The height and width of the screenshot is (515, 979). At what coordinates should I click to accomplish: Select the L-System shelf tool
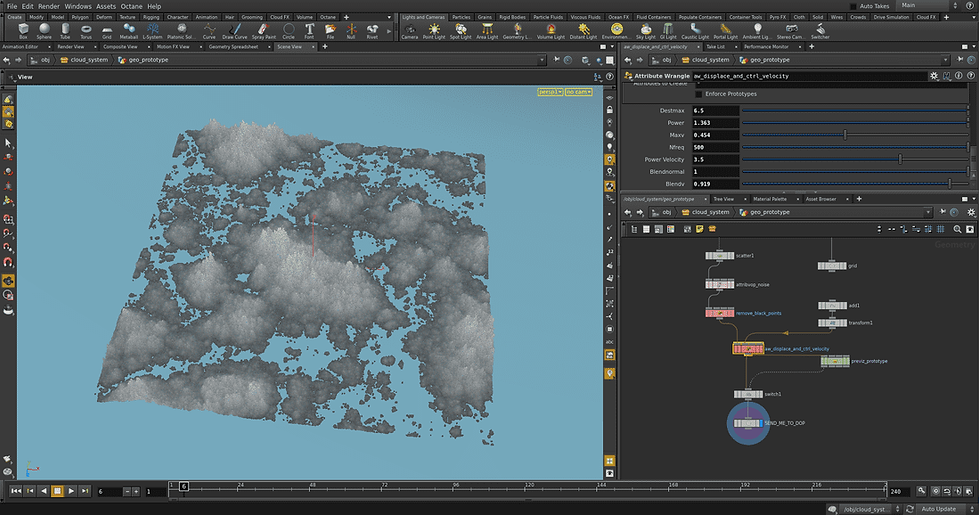point(152,31)
